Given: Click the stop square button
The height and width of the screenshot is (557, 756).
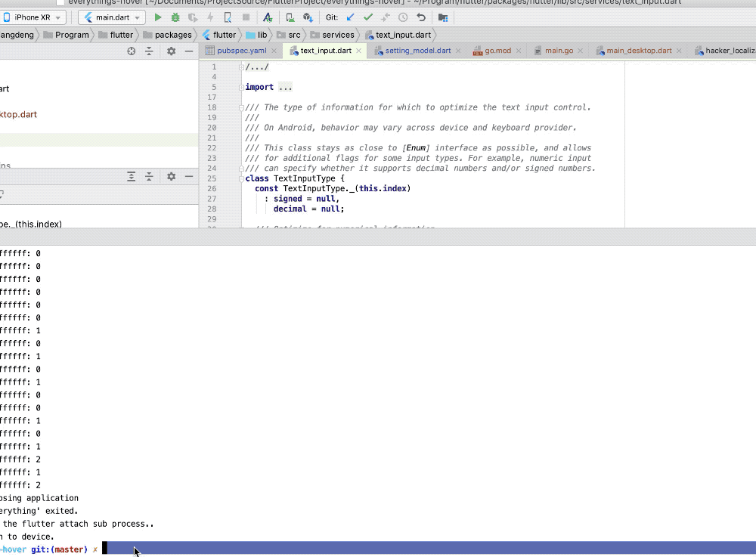Looking at the screenshot, I should click(x=246, y=17).
